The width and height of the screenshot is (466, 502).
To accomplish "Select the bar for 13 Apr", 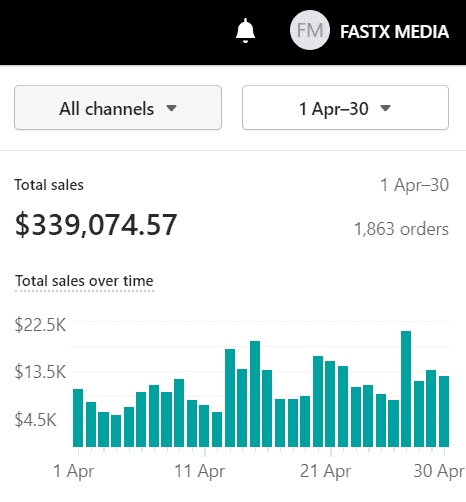I will [x=230, y=398].
